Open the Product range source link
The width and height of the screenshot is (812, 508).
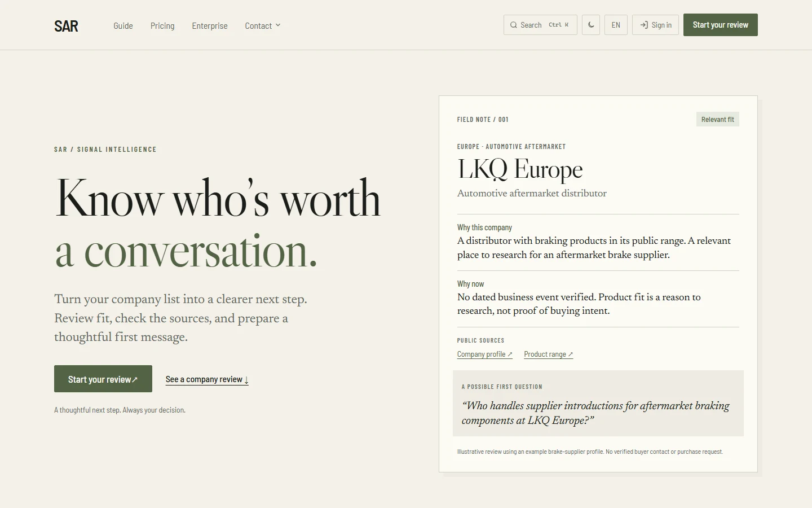549,354
